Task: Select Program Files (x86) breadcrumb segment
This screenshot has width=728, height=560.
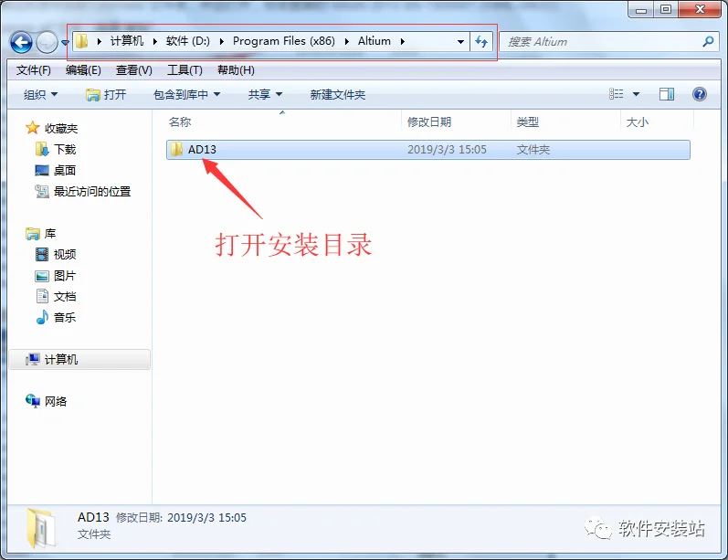Action: (284, 41)
